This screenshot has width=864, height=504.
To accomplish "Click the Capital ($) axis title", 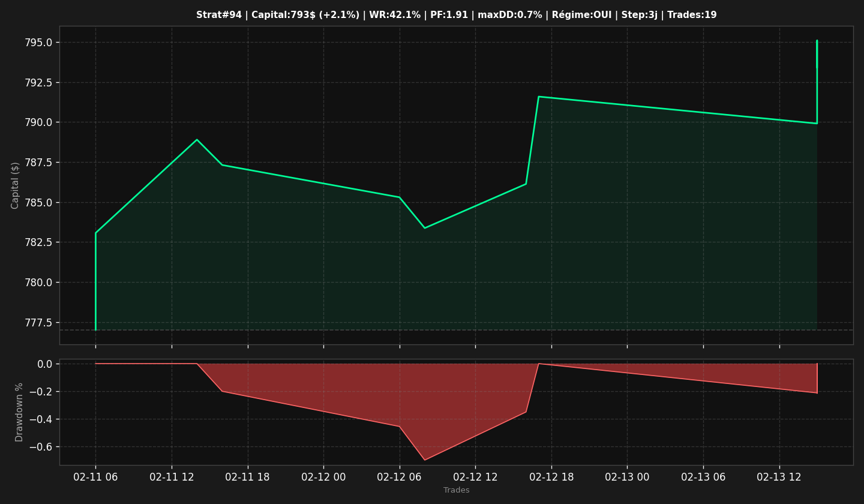I will (16, 185).
